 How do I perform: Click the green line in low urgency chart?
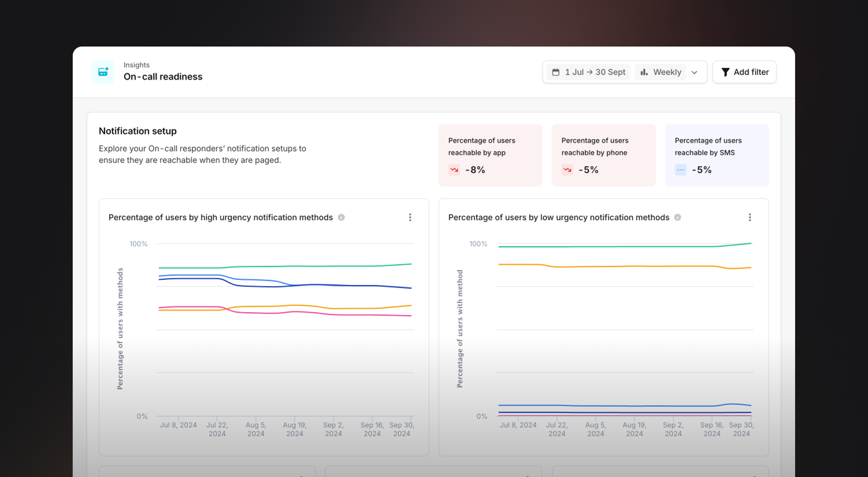pos(625,247)
